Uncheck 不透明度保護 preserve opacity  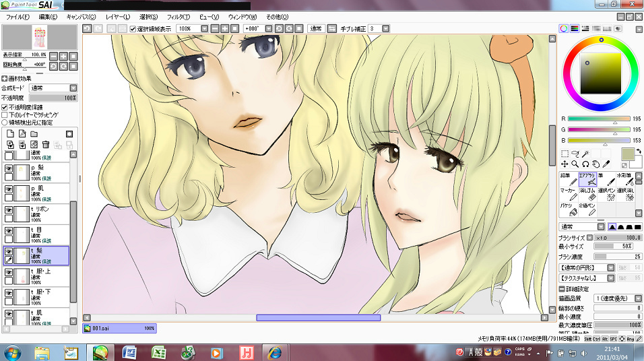tap(5, 107)
